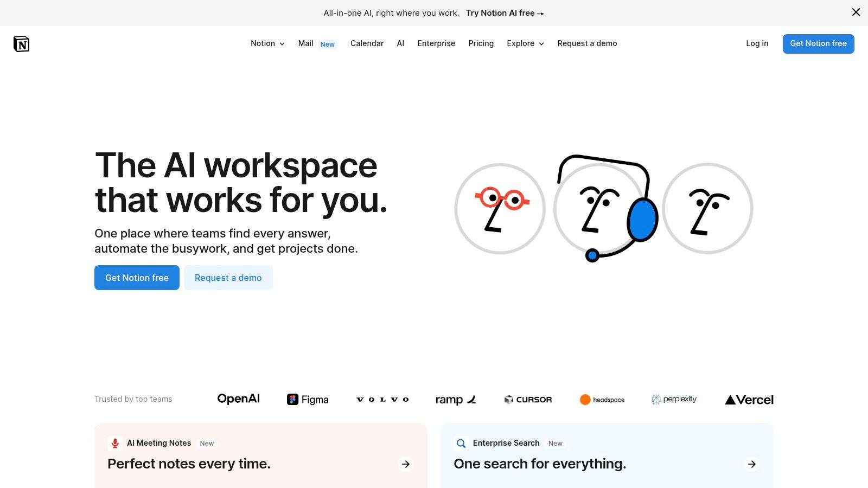Click the Headspace logo
This screenshot has height=488, width=868.
click(602, 400)
